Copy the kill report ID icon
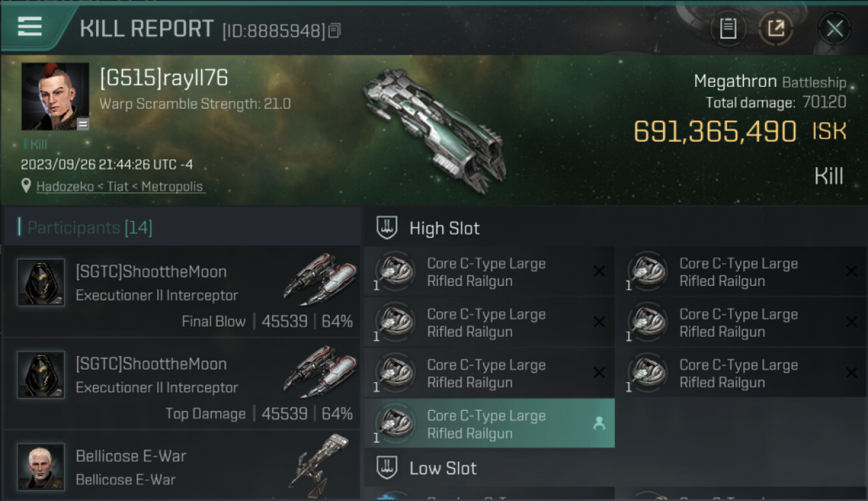 335,30
